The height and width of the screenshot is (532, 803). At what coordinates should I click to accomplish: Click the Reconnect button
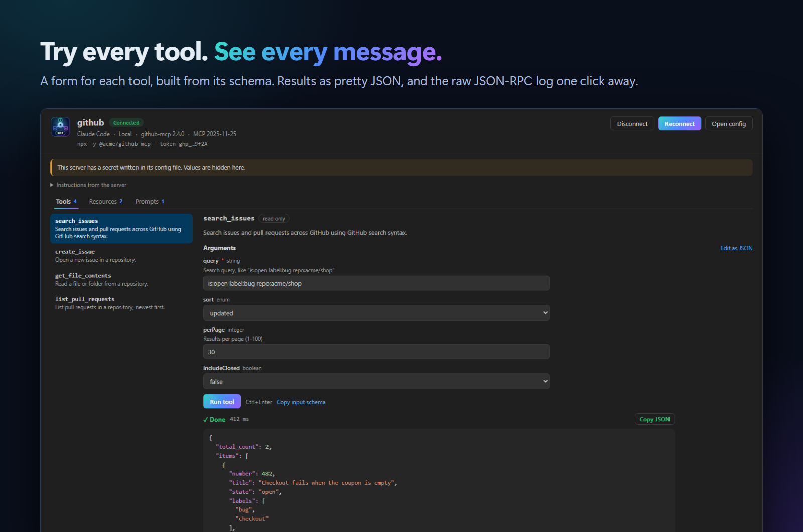(x=680, y=124)
